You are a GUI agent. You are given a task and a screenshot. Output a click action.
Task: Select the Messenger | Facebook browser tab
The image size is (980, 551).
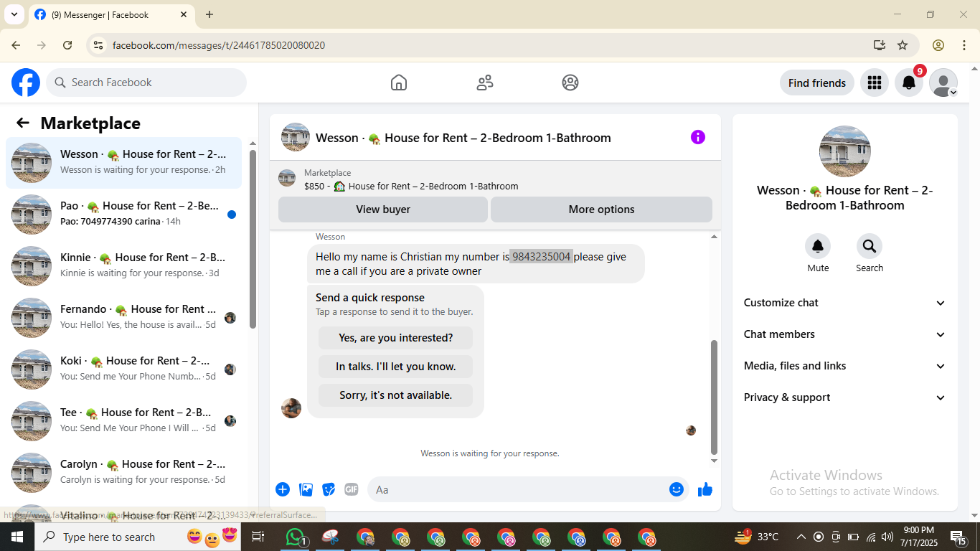[x=111, y=14]
